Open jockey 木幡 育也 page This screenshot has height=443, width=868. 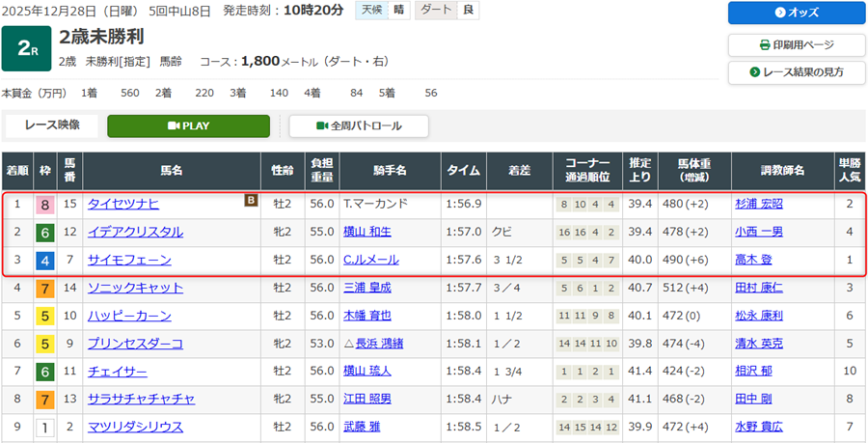point(367,316)
